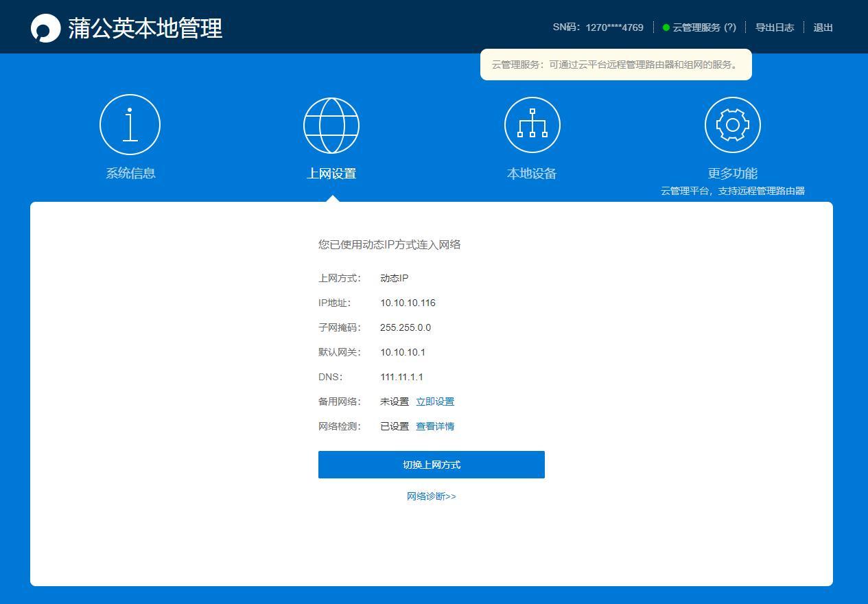Log out using 退出
The image size is (868, 604).
(x=823, y=27)
